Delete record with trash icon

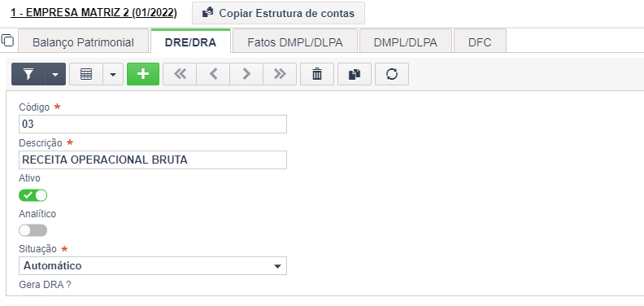[x=317, y=74]
